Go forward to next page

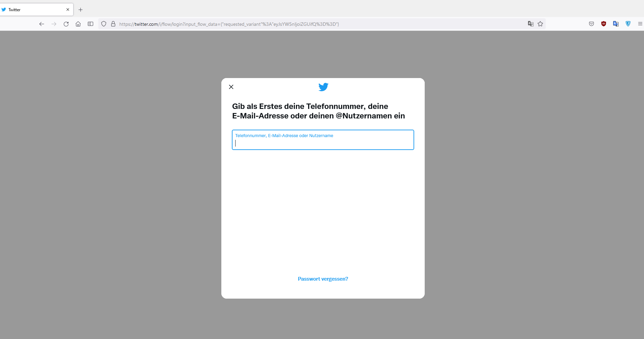tap(54, 24)
